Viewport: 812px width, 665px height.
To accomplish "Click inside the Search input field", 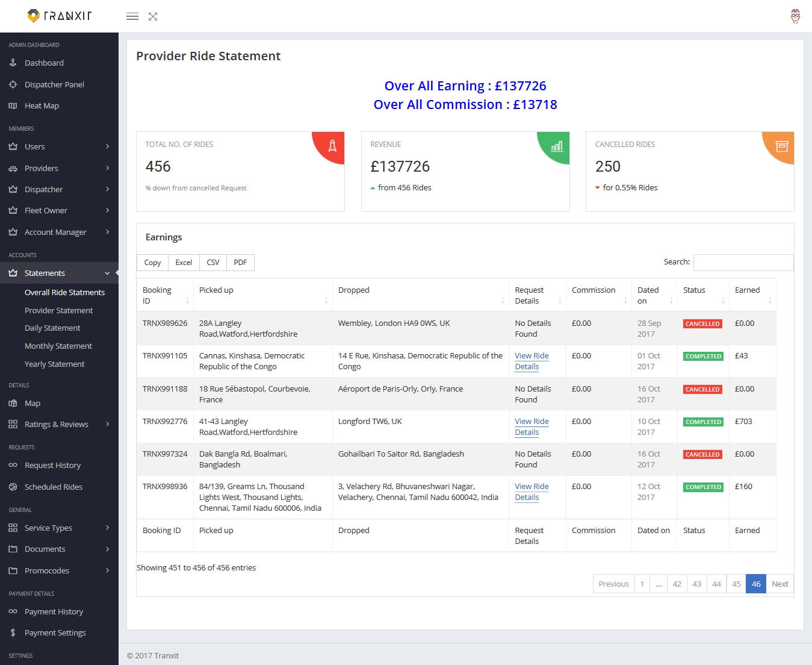I will pos(743,262).
